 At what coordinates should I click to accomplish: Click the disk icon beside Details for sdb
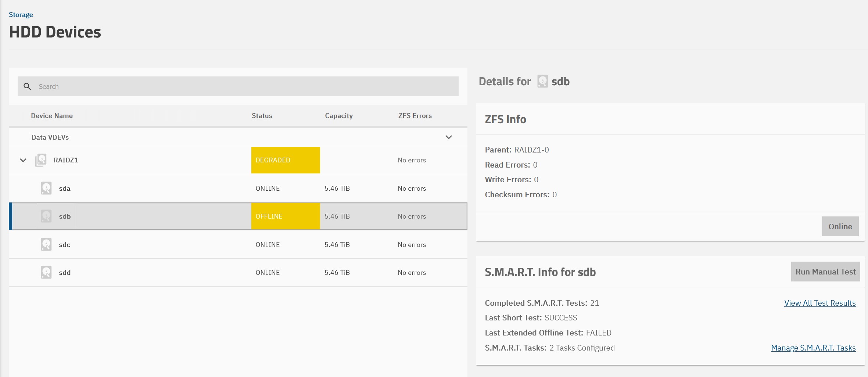point(542,81)
